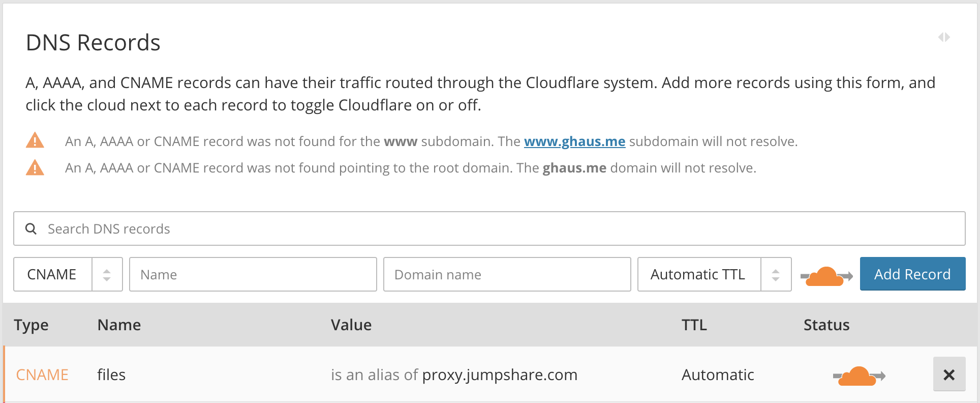The height and width of the screenshot is (403, 980).
Task: Open the www.ghaus.me link
Action: click(574, 141)
